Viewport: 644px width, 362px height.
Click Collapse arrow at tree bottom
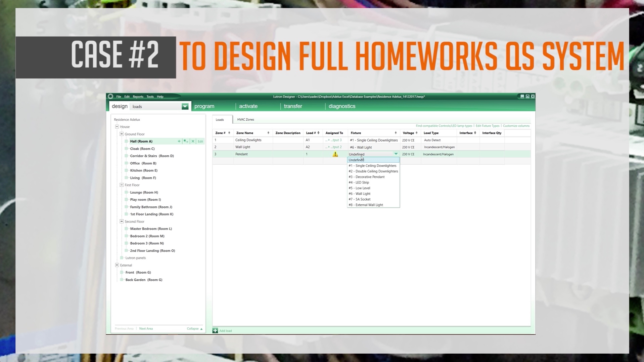pyautogui.click(x=201, y=329)
